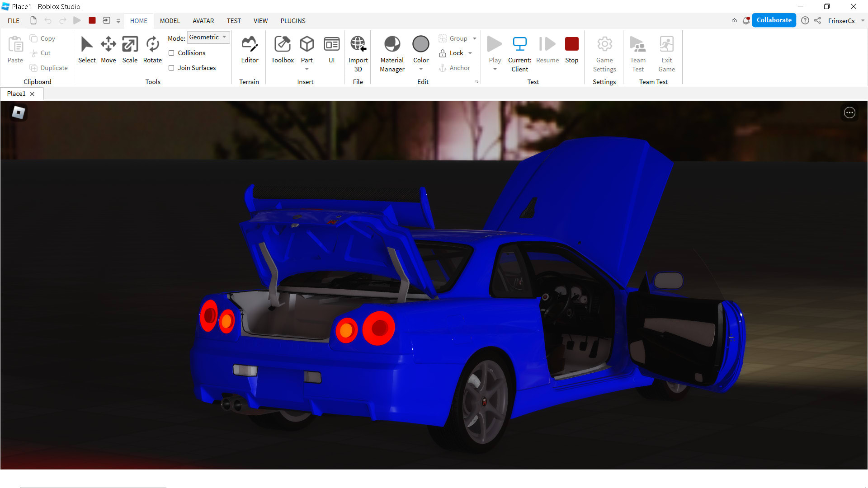Click the undo arrow in quick access
Image resolution: width=868 pixels, height=488 pixels.
pyautogui.click(x=48, y=20)
